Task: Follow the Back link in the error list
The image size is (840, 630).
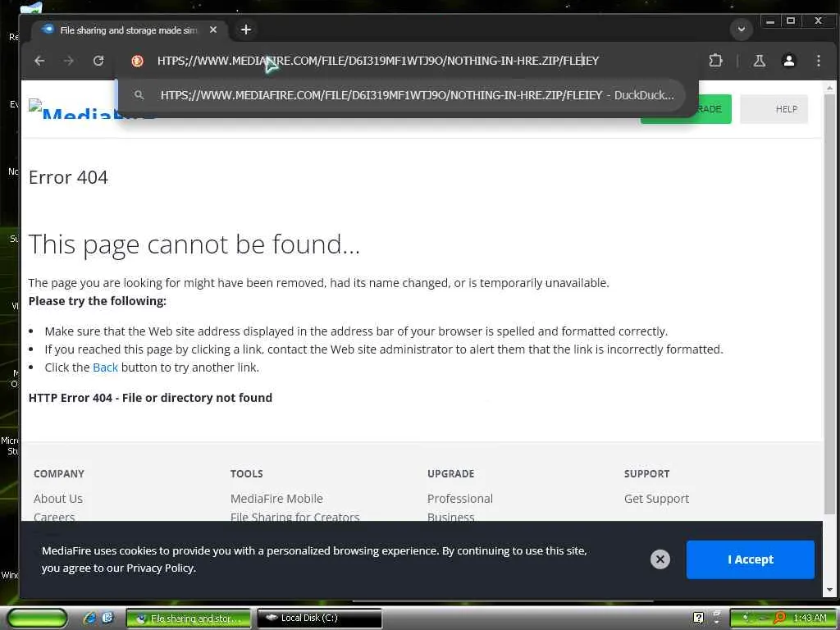Action: [105, 367]
